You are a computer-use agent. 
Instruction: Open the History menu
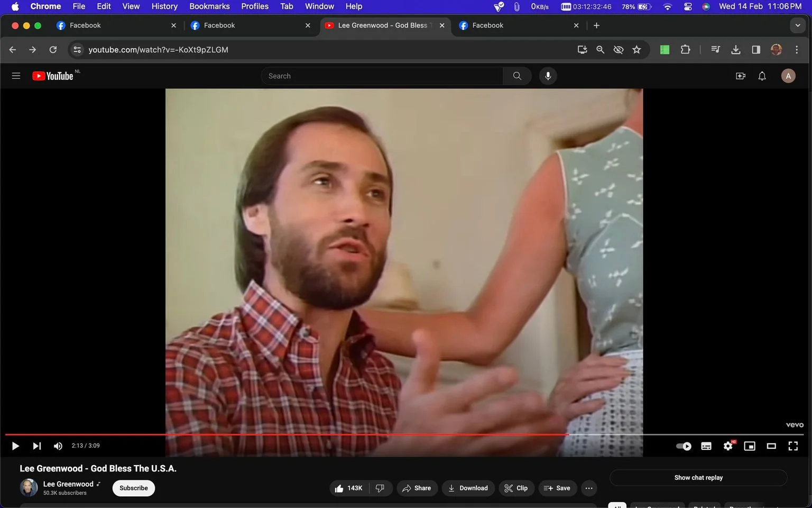click(164, 6)
